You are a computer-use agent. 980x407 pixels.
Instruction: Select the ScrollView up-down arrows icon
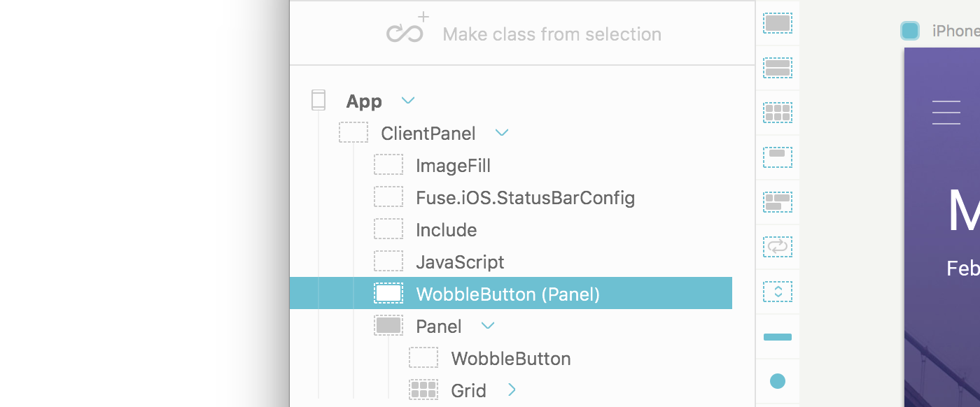[x=778, y=292]
